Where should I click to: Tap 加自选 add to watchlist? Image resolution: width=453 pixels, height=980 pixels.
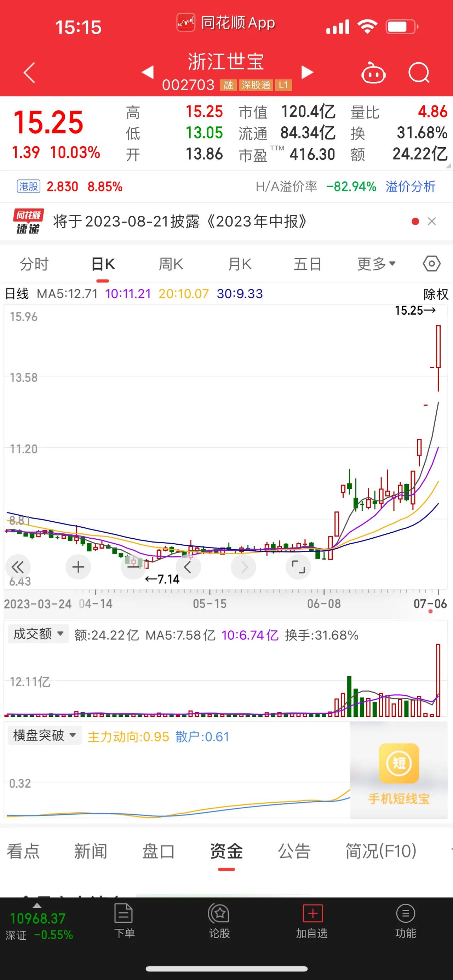(x=312, y=921)
